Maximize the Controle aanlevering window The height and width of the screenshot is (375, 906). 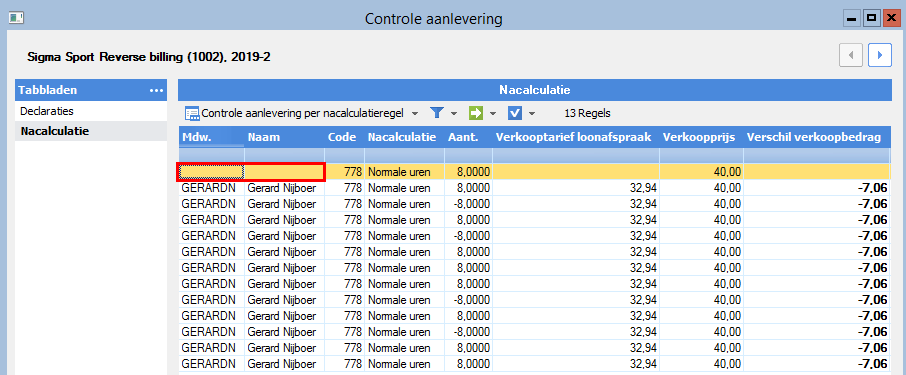(x=871, y=18)
